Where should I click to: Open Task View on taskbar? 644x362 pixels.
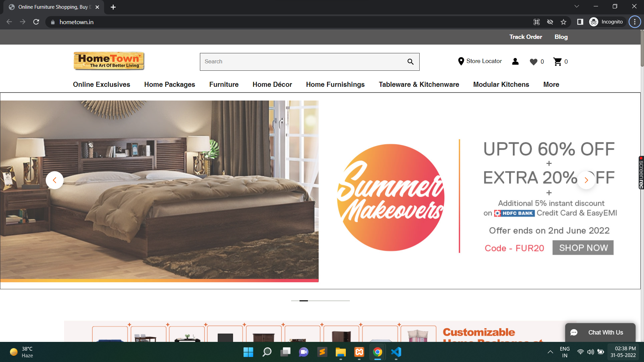point(285,352)
